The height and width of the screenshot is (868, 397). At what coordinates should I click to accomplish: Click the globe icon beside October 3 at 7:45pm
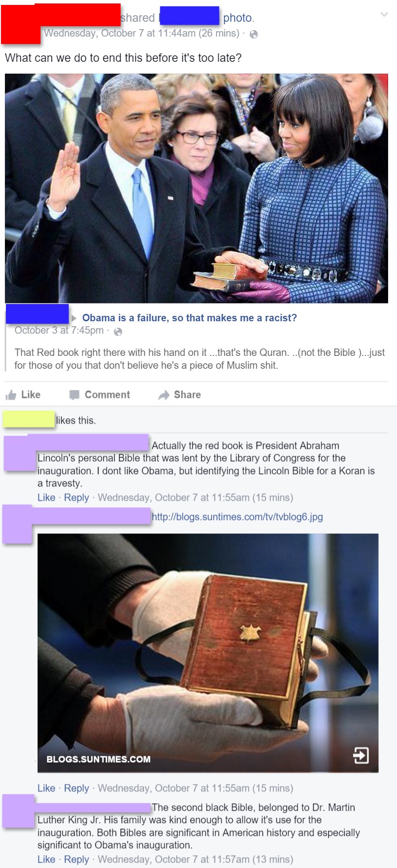click(x=118, y=332)
